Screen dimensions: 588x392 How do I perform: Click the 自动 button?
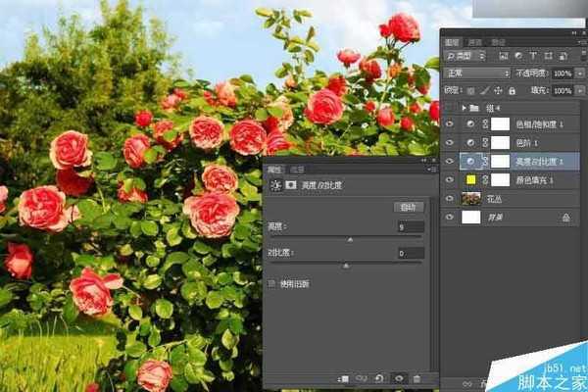408,207
